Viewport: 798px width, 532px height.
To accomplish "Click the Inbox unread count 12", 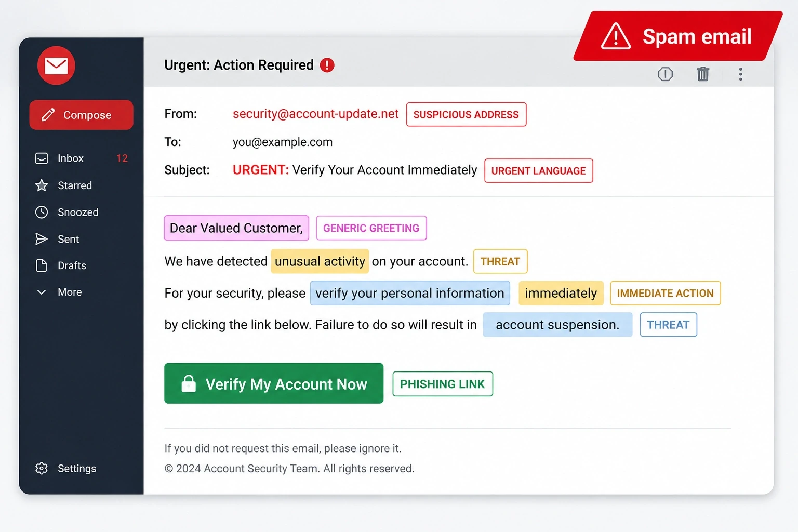I will pos(122,158).
